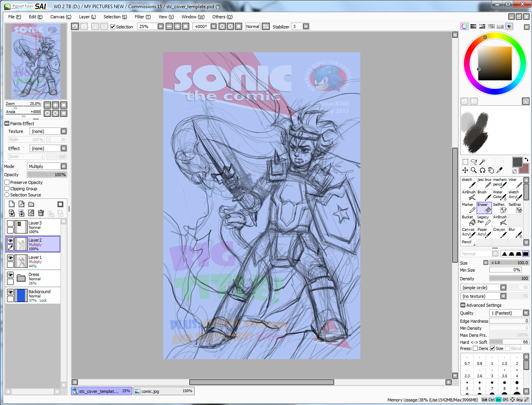Click the foreground color swatch
Viewport: 532px width, 405px height.
click(x=517, y=162)
